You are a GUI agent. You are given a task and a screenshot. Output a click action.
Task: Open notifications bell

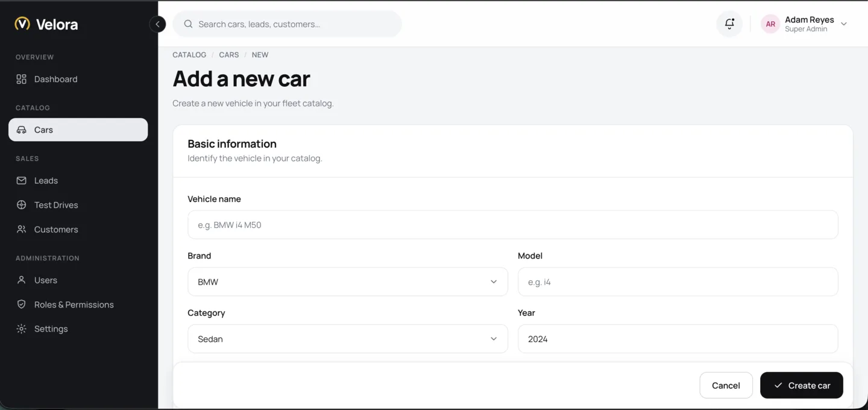pos(729,24)
